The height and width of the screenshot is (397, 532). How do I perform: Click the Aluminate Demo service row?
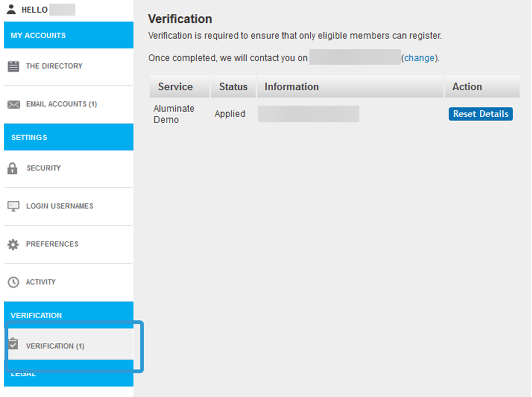pos(174,114)
